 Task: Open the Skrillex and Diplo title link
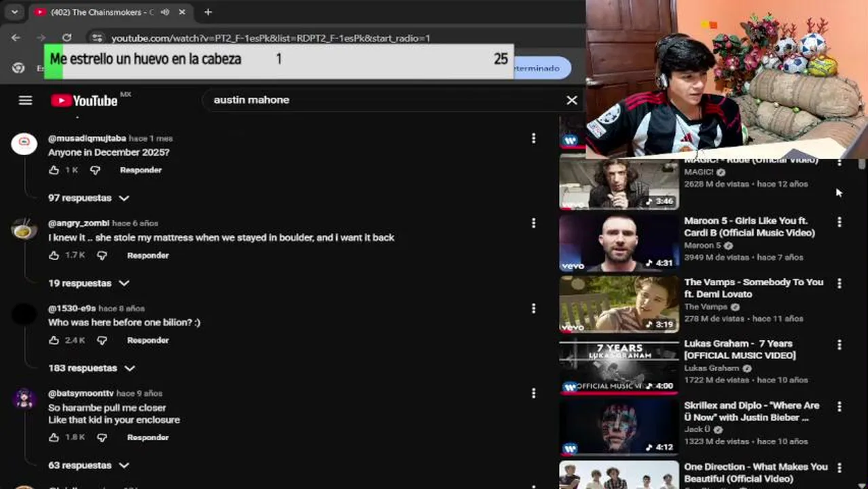[752, 411]
